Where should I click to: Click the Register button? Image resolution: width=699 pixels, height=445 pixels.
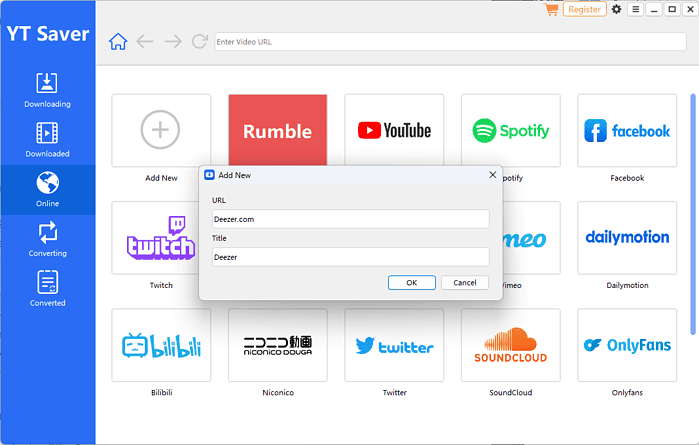click(x=584, y=9)
